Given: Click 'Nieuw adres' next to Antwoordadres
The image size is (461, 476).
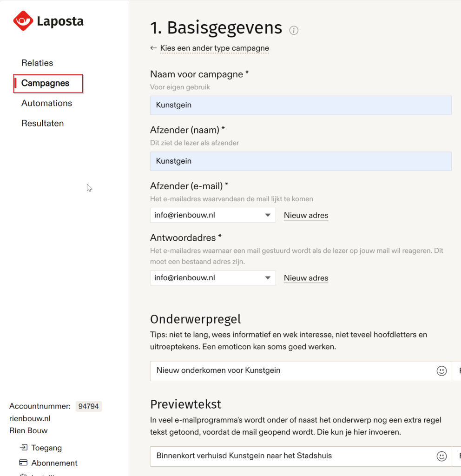Looking at the screenshot, I should point(306,278).
